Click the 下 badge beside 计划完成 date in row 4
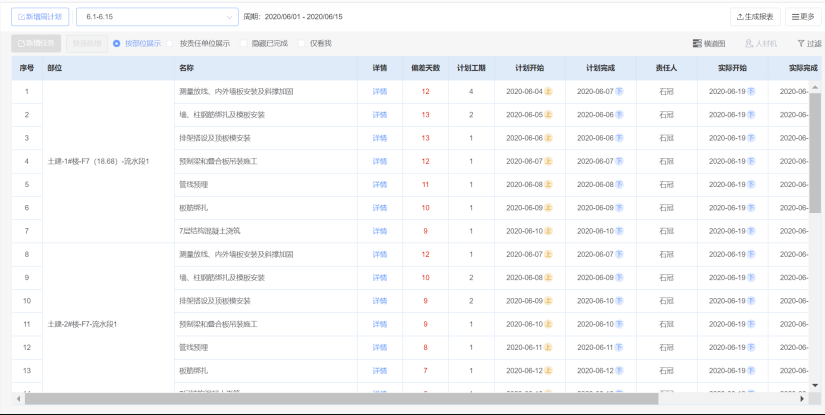This screenshot has height=415, width=825. [619, 161]
